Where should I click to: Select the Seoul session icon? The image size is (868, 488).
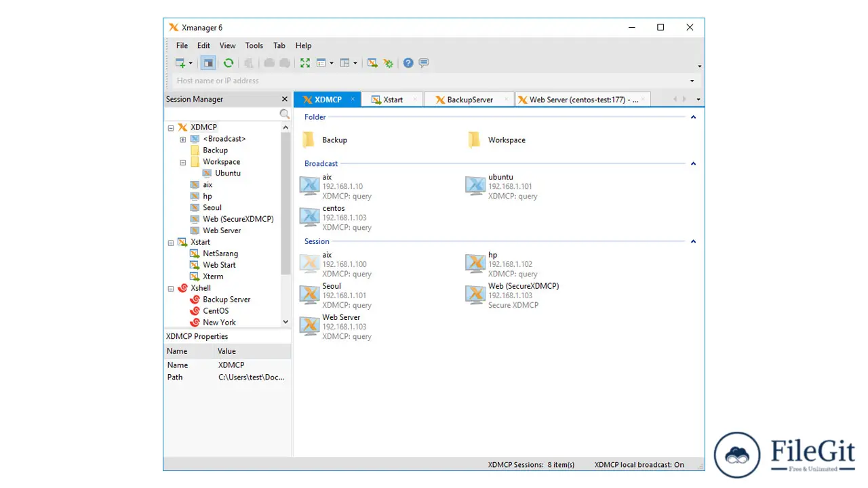310,295
